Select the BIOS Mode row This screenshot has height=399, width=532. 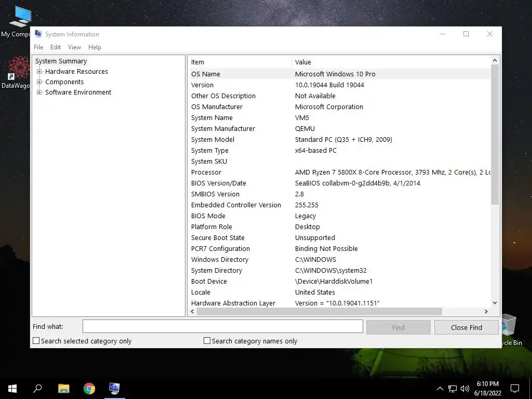tap(339, 216)
